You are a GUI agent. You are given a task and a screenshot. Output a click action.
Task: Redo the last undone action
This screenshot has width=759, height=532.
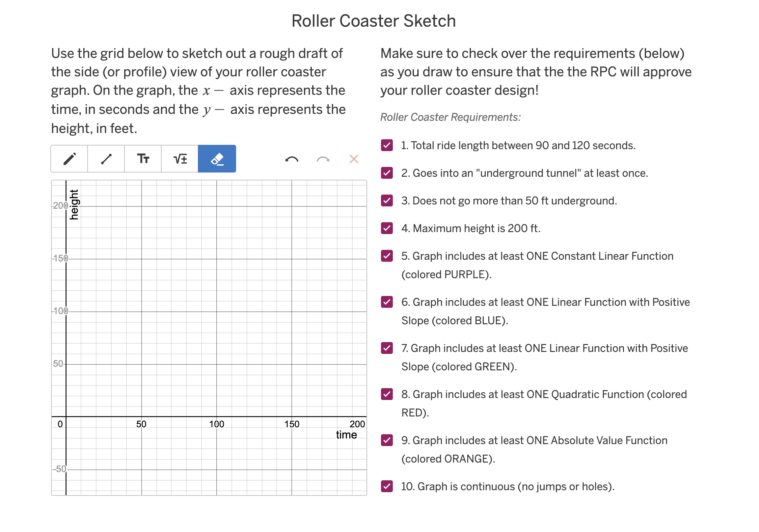pos(322,159)
